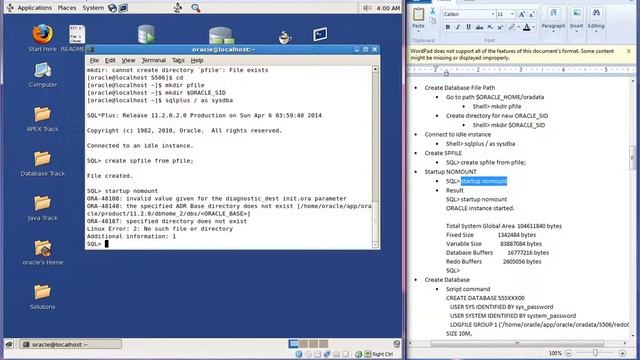Image resolution: width=640 pixels, height=360 pixels.
Task: Open the System menu in top panel
Action: [93, 8]
